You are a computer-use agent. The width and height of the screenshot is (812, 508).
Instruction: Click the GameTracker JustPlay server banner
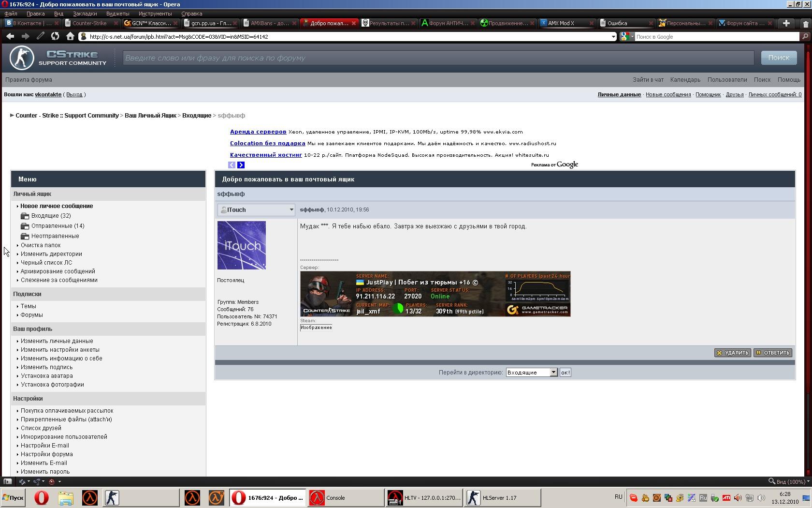[435, 294]
